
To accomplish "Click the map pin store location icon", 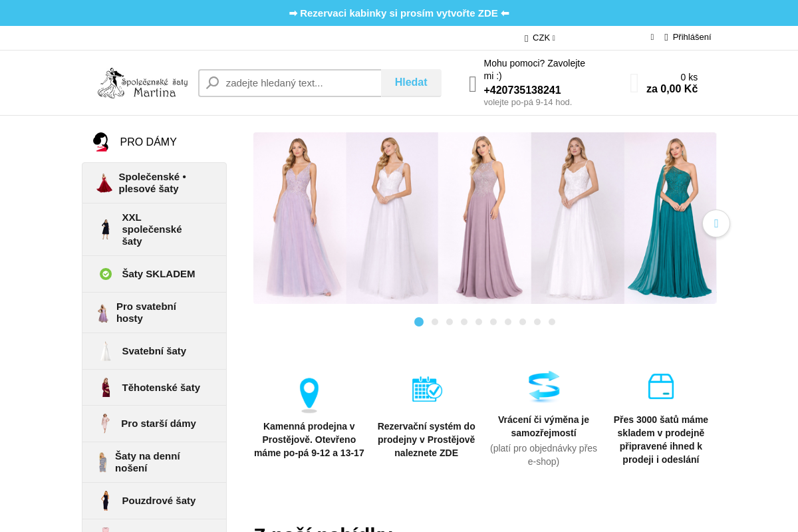I will 309,394.
